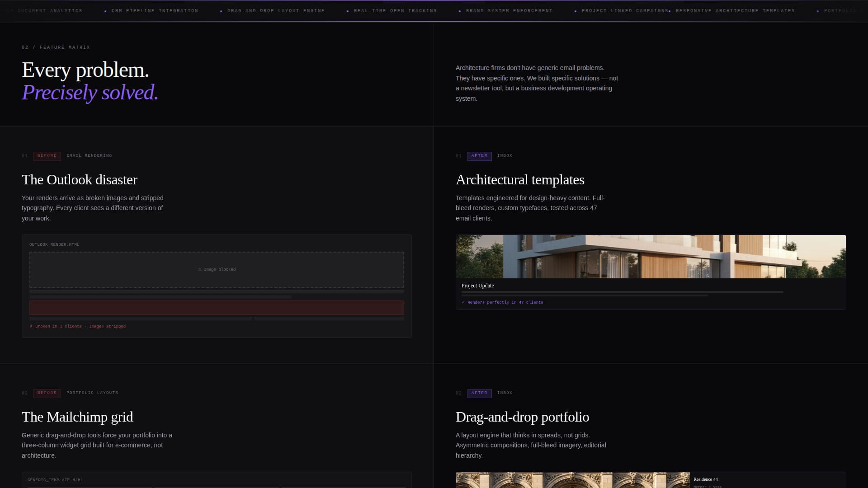Click the purple Precisely solved. heading line
The width and height of the screenshot is (868, 488).
click(x=90, y=93)
